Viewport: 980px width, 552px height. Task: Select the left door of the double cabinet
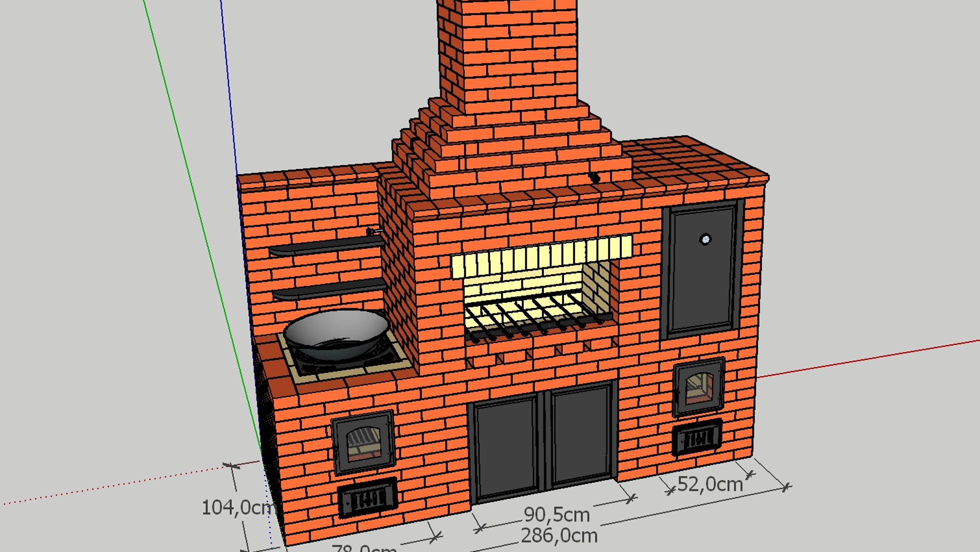tap(506, 449)
